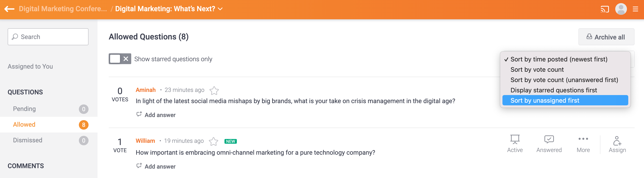
Task: Open the cast screen icon
Action: tap(604, 9)
